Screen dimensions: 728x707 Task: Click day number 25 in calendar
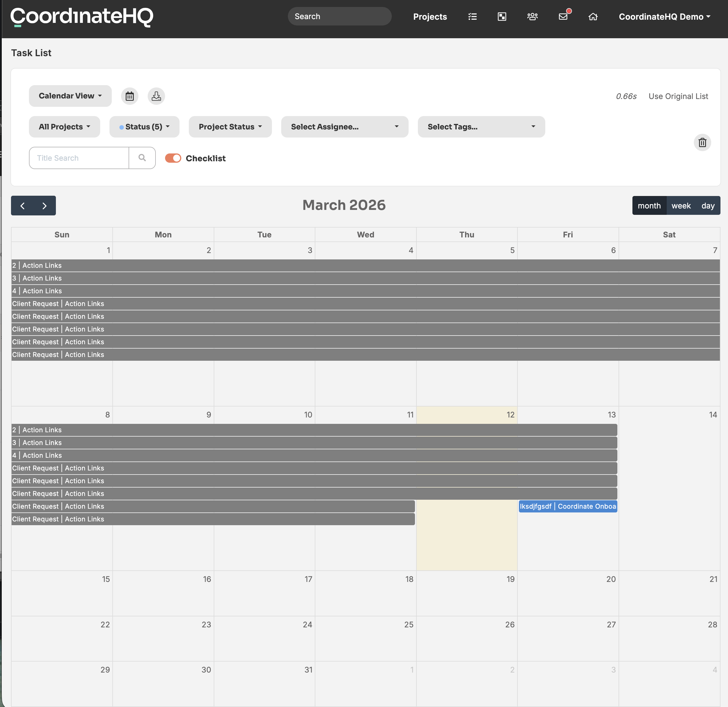409,624
